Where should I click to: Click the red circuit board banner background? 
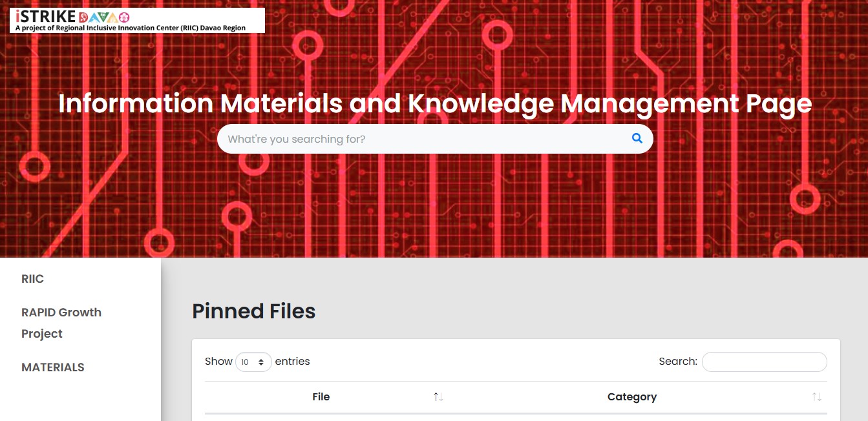tap(743, 207)
